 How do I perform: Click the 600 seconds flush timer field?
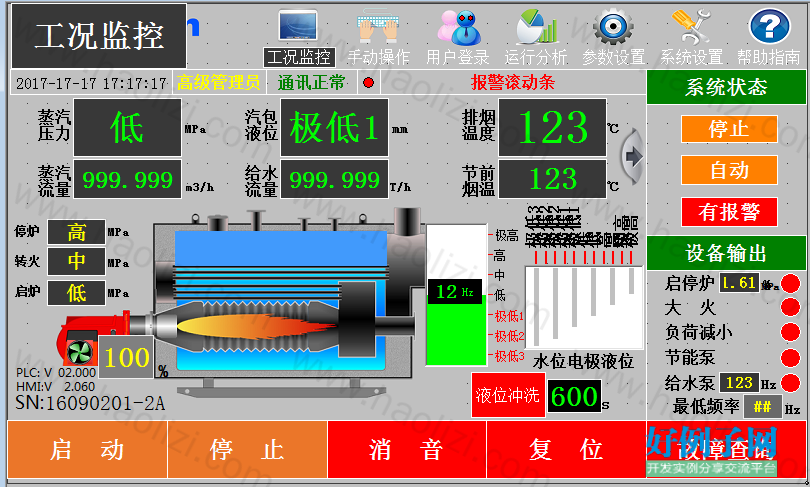pos(574,396)
